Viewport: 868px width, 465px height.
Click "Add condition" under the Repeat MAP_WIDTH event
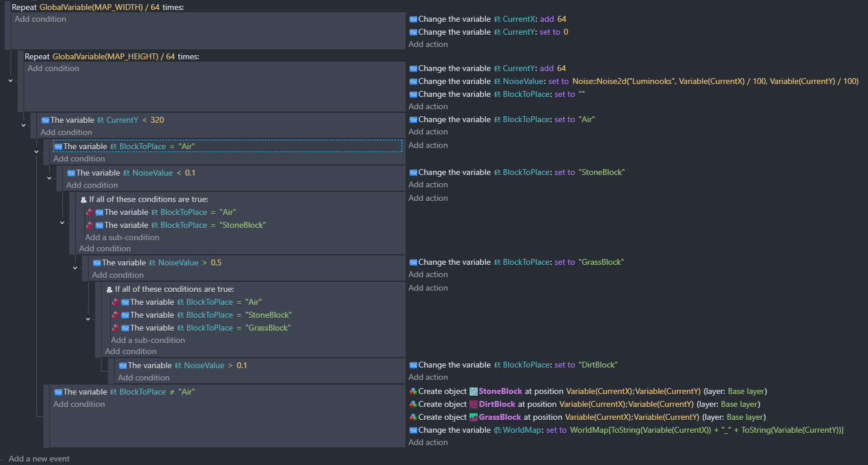tap(40, 19)
